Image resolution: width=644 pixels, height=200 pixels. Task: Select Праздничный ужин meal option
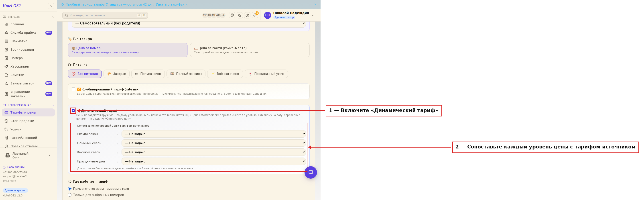coord(266,74)
